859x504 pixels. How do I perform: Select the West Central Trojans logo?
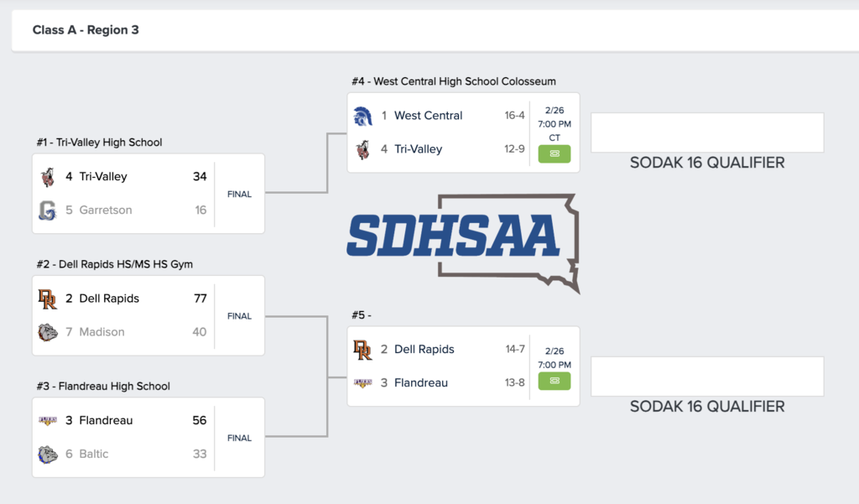[362, 115]
